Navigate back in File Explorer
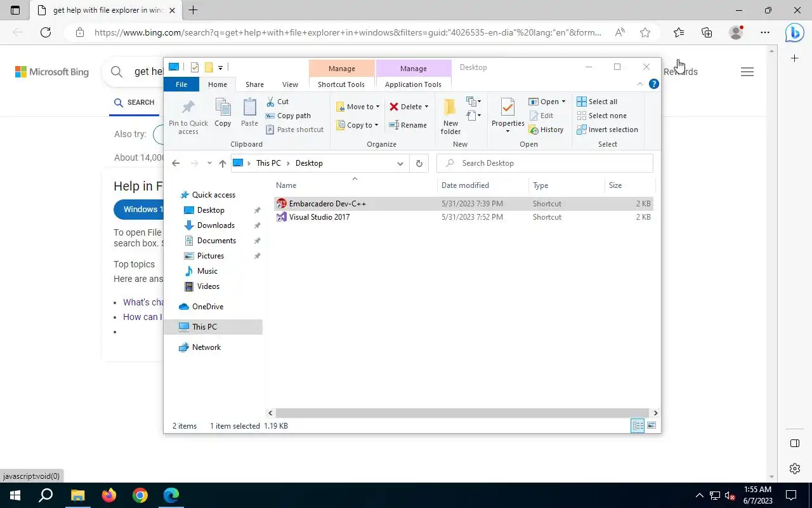Viewport: 812px width, 508px height. [176, 163]
